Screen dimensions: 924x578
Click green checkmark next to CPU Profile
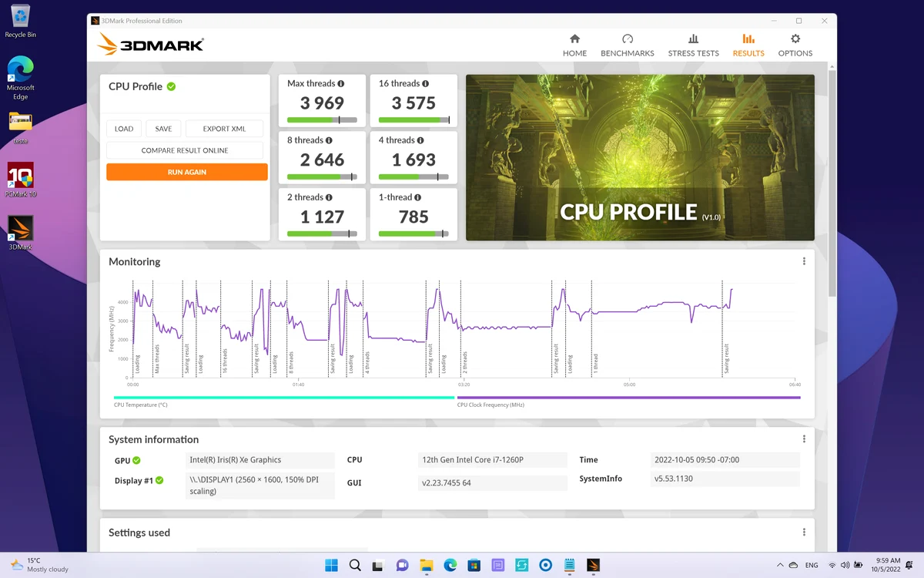tap(171, 86)
